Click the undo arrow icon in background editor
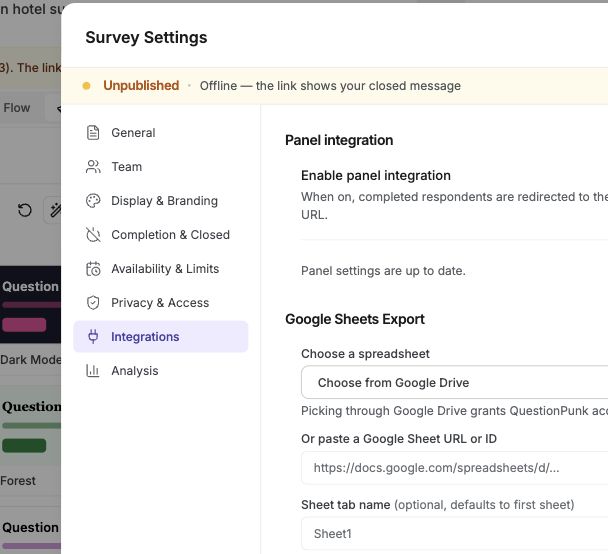This screenshot has height=554, width=608. click(x=25, y=210)
